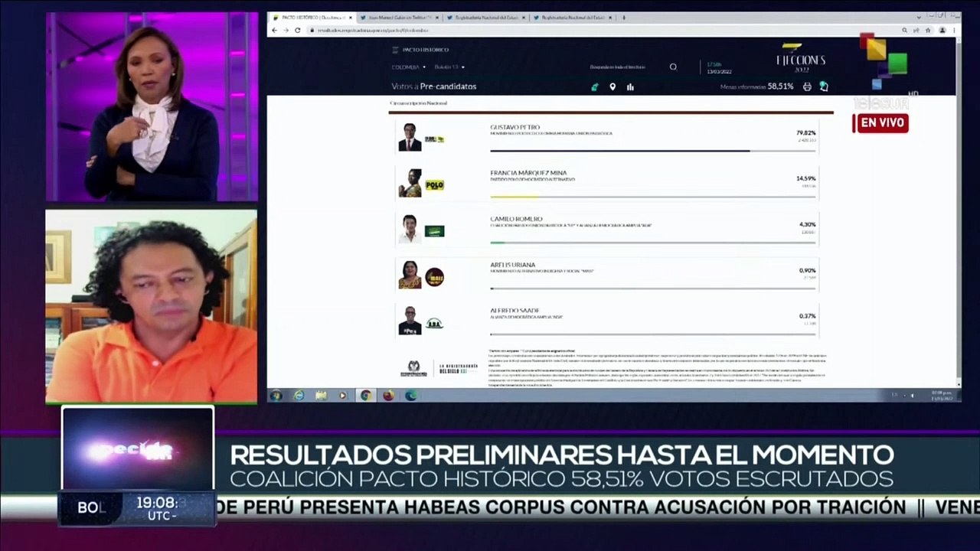Open Google Chrome from the taskbar
This screenshot has width=980, height=551.
[366, 396]
